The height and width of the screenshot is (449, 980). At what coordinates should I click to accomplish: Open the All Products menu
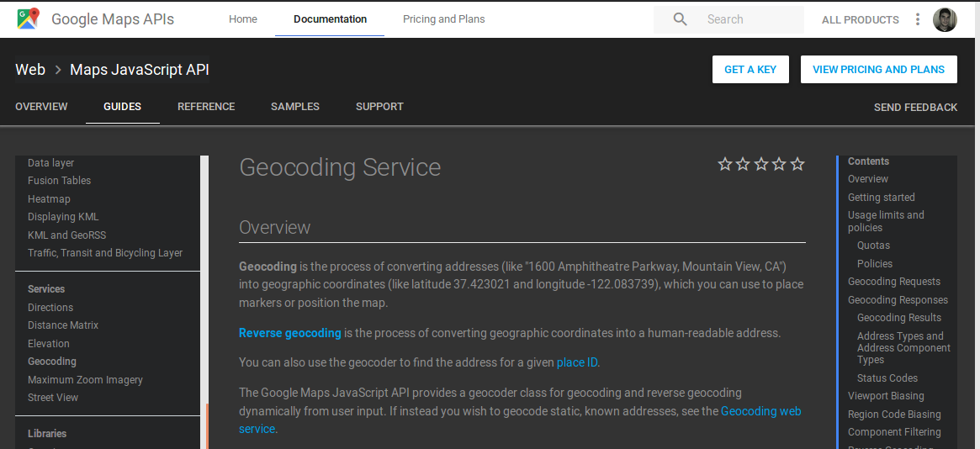click(x=860, y=20)
